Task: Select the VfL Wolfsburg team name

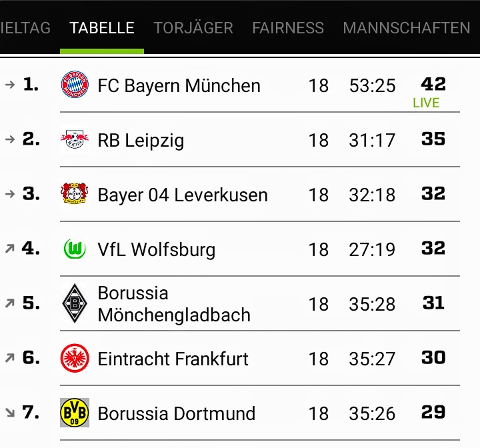Action: [x=157, y=250]
